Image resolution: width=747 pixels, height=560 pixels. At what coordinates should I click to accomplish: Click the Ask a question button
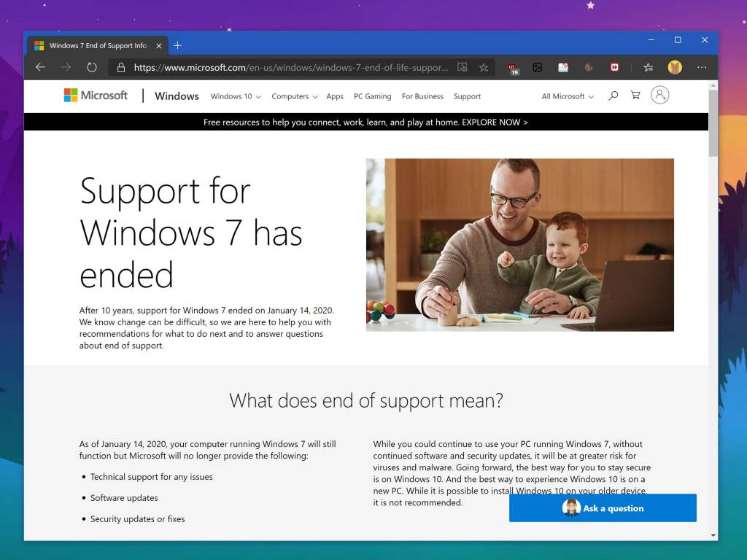coord(603,508)
